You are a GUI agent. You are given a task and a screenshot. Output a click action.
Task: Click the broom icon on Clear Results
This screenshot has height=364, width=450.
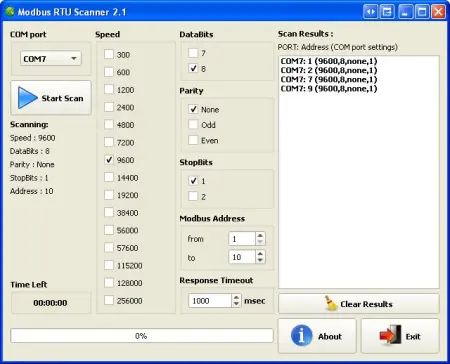(x=330, y=303)
